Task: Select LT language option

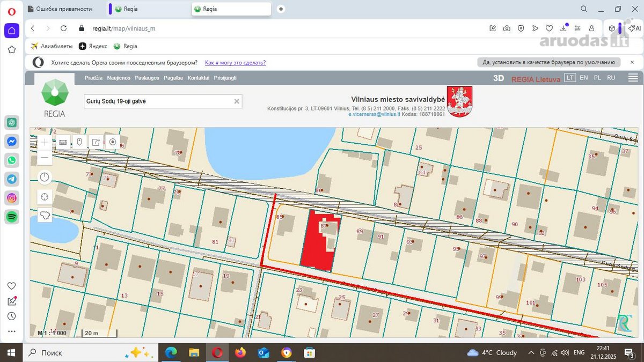Action: pos(570,78)
